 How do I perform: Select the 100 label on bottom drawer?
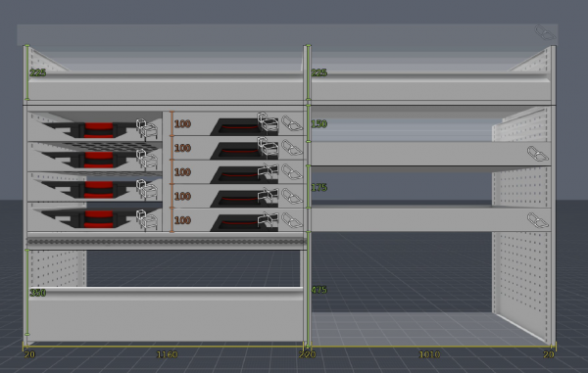tap(182, 220)
